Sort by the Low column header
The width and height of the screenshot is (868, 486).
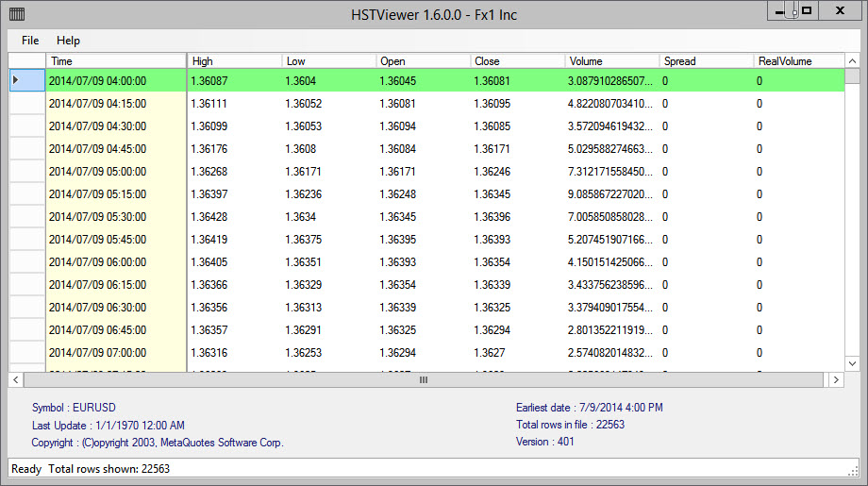tap(329, 61)
